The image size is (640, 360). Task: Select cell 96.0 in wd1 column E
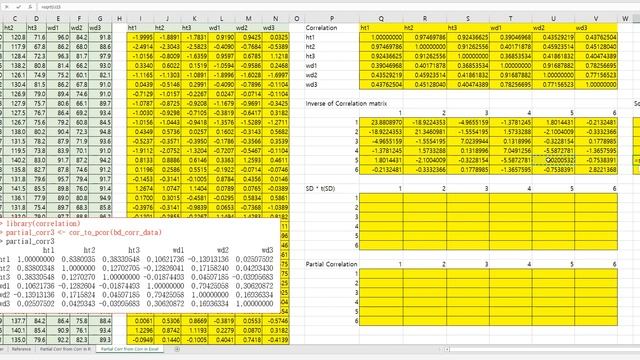coord(58,37)
